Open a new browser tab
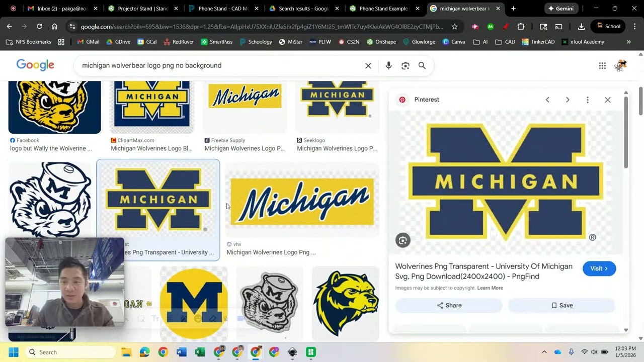The width and height of the screenshot is (644, 362). 513,9
